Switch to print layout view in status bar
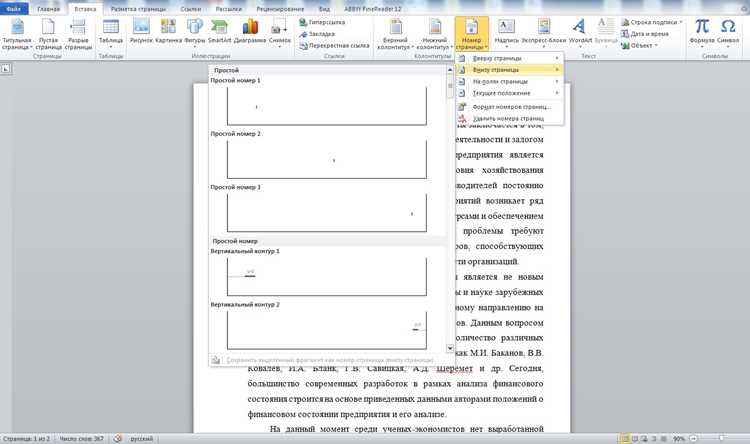This screenshot has width=750, height=444. 625,438
